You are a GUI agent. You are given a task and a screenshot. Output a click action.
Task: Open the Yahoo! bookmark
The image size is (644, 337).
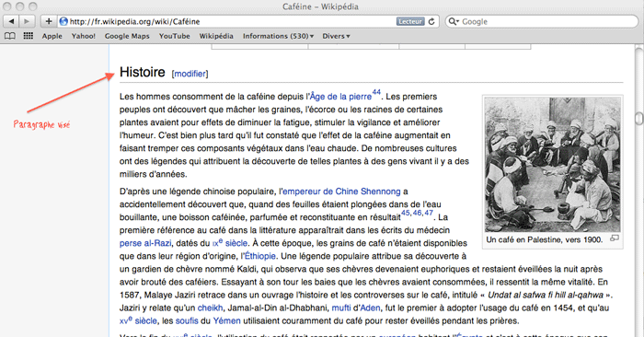[84, 36]
